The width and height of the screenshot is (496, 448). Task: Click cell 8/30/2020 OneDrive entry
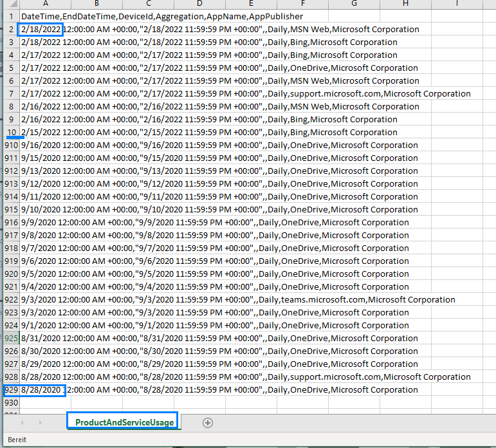pos(219,351)
